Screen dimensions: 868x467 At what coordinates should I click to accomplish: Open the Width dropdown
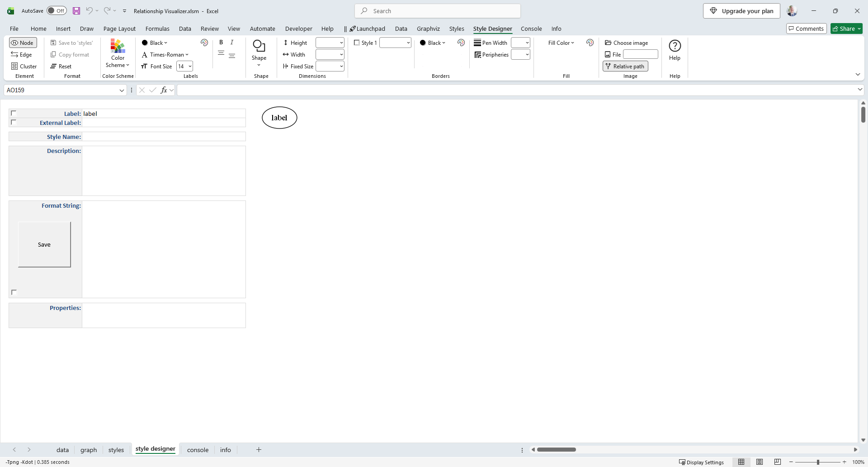341,54
